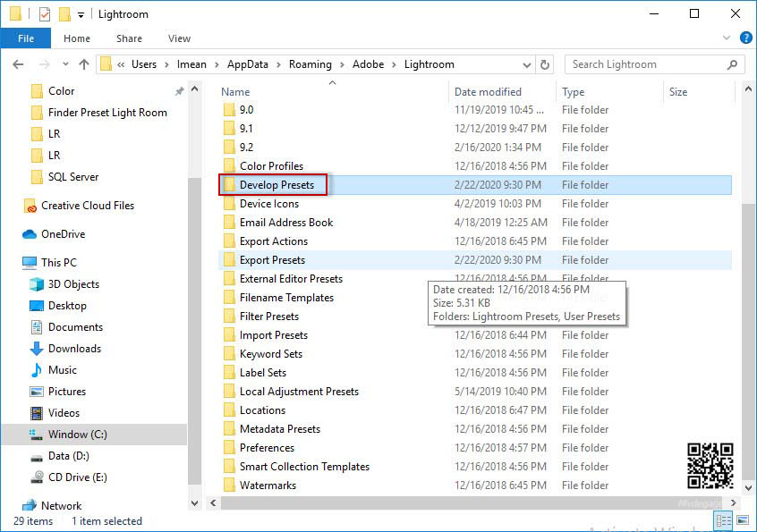757x532 pixels.
Task: Open OneDrive cloud icon in sidebar
Action: 30,234
